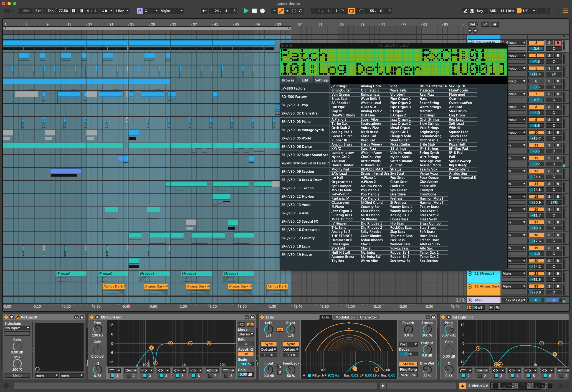This screenshot has width=572, height=392.
Task: Open the Echo Character tab
Action: click(x=368, y=317)
